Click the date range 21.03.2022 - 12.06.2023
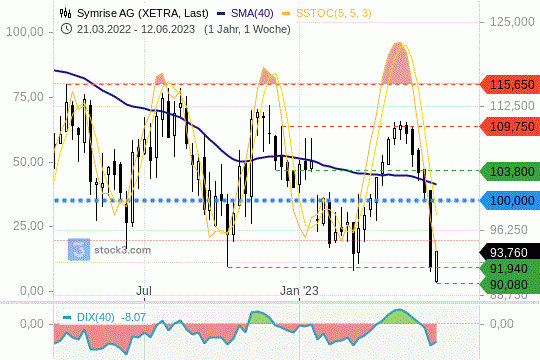The height and width of the screenshot is (360, 540). pyautogui.click(x=136, y=29)
